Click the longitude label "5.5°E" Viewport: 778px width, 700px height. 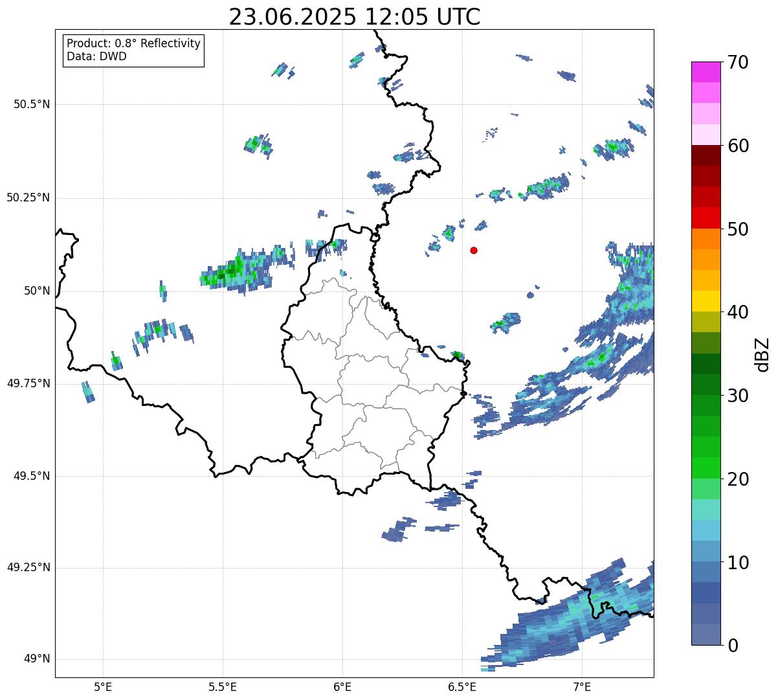[223, 687]
